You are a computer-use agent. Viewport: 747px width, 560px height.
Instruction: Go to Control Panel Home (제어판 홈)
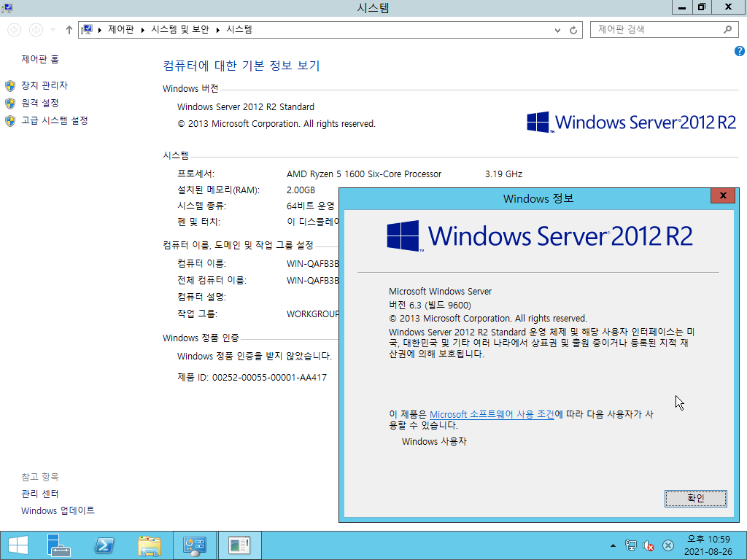[40, 59]
